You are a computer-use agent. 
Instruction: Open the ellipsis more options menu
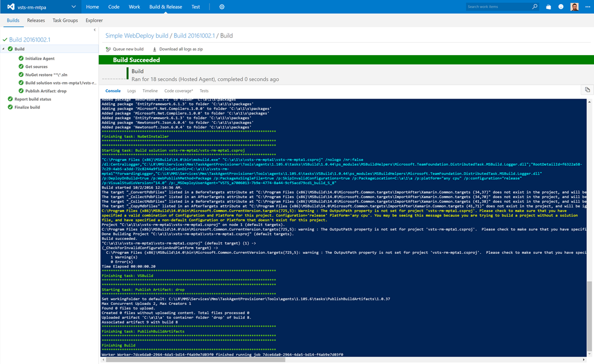(x=586, y=7)
